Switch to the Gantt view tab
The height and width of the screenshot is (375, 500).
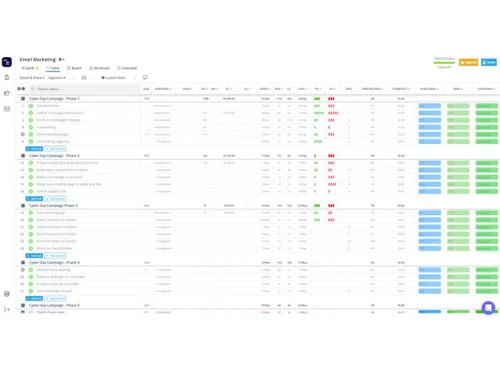(30, 68)
